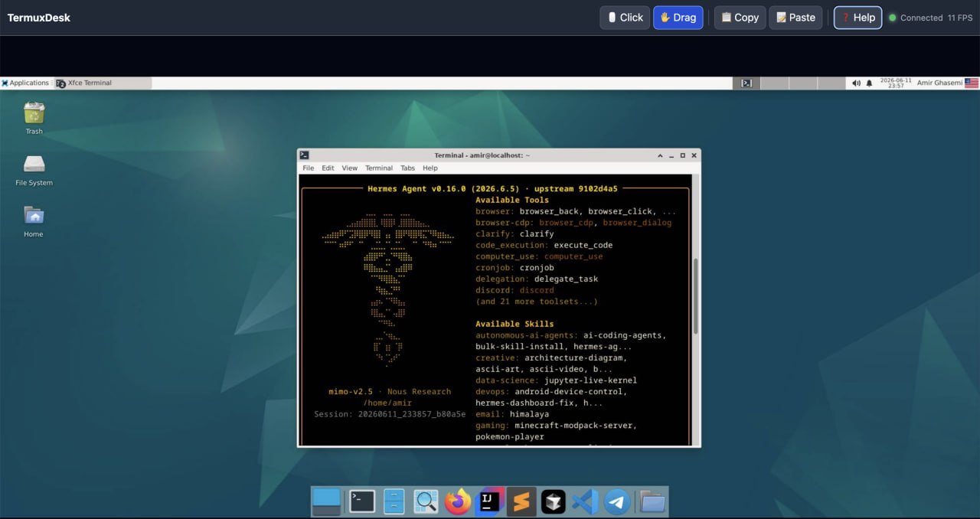Image resolution: width=980 pixels, height=519 pixels.
Task: Click Xfce Terminal taskbar button
Action: pyautogui.click(x=103, y=83)
